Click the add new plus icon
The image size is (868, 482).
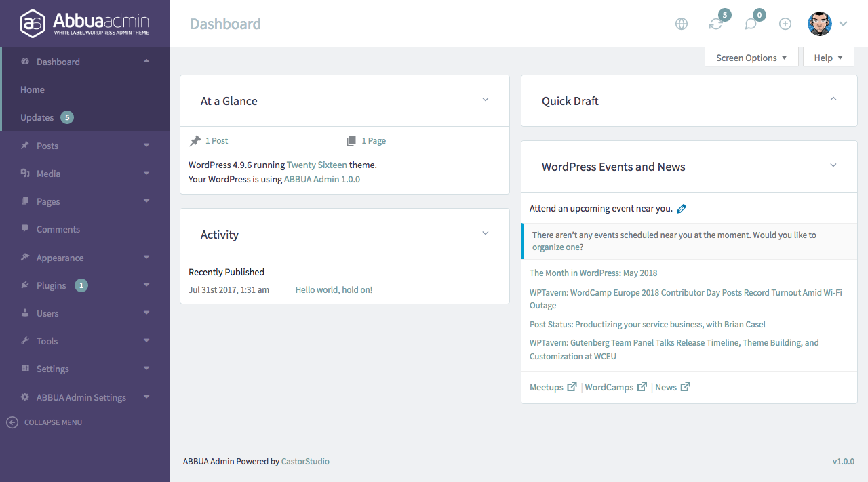(x=785, y=24)
